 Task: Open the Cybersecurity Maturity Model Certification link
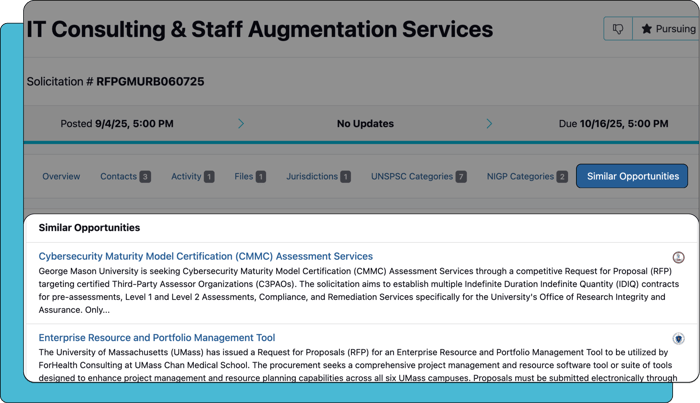205,257
